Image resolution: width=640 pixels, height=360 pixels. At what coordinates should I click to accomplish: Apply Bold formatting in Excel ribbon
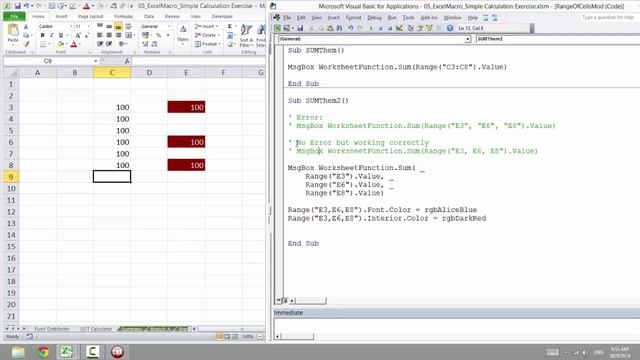click(x=42, y=36)
